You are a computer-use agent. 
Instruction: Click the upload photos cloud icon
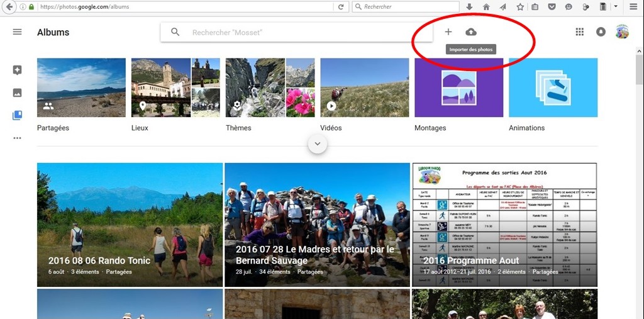point(471,32)
